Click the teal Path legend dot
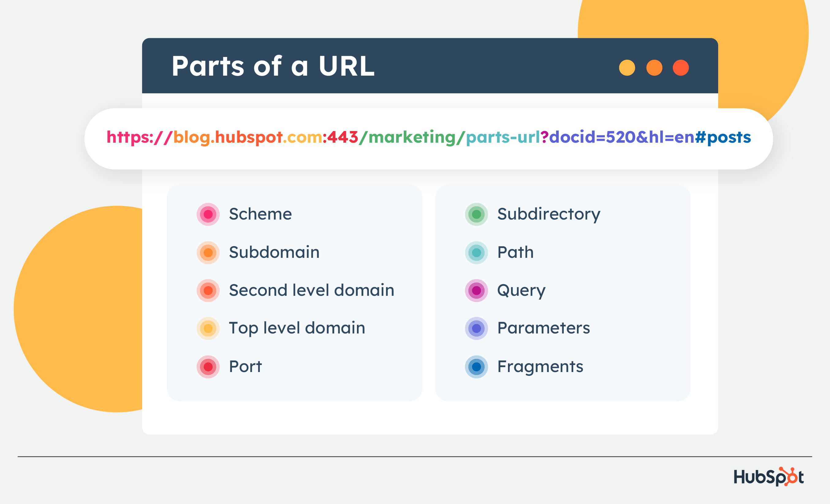This screenshot has width=830, height=504. [x=476, y=253]
